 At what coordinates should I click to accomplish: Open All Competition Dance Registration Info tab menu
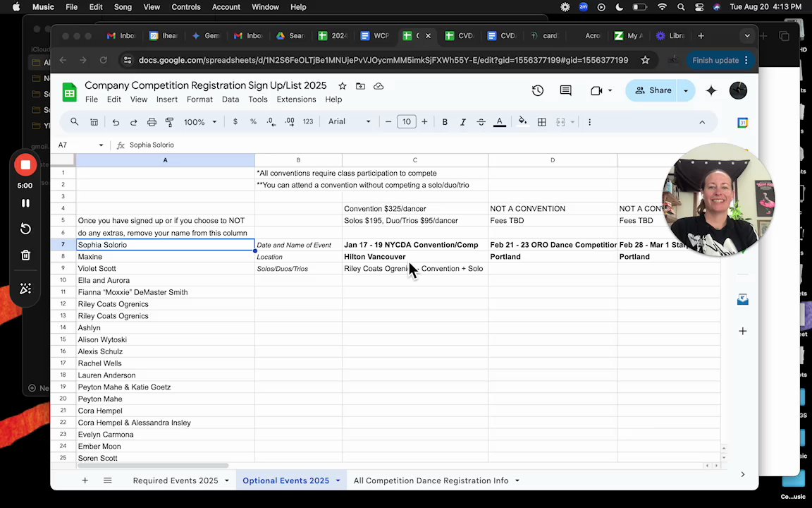(x=517, y=480)
